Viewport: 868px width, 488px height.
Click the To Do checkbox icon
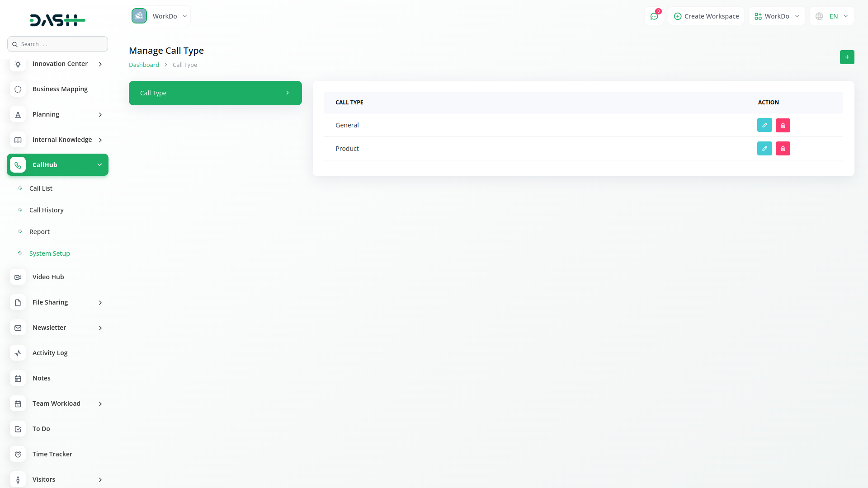tap(18, 429)
